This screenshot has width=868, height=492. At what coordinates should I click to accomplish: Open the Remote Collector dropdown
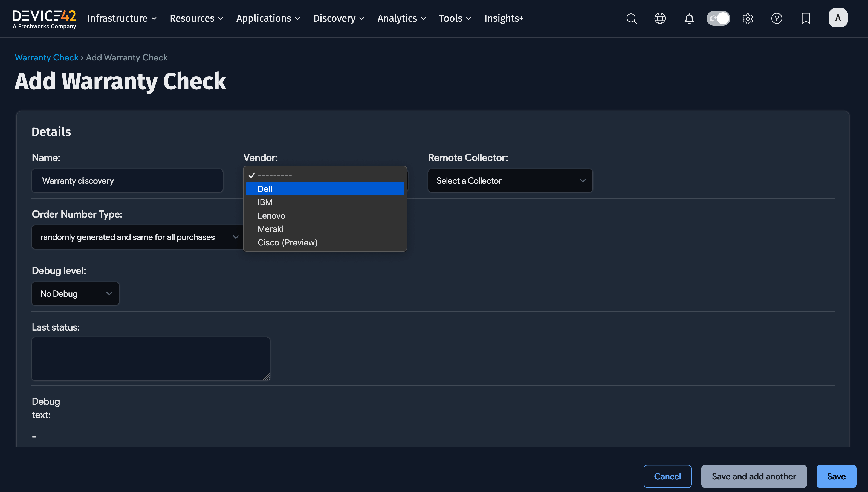pyautogui.click(x=510, y=181)
